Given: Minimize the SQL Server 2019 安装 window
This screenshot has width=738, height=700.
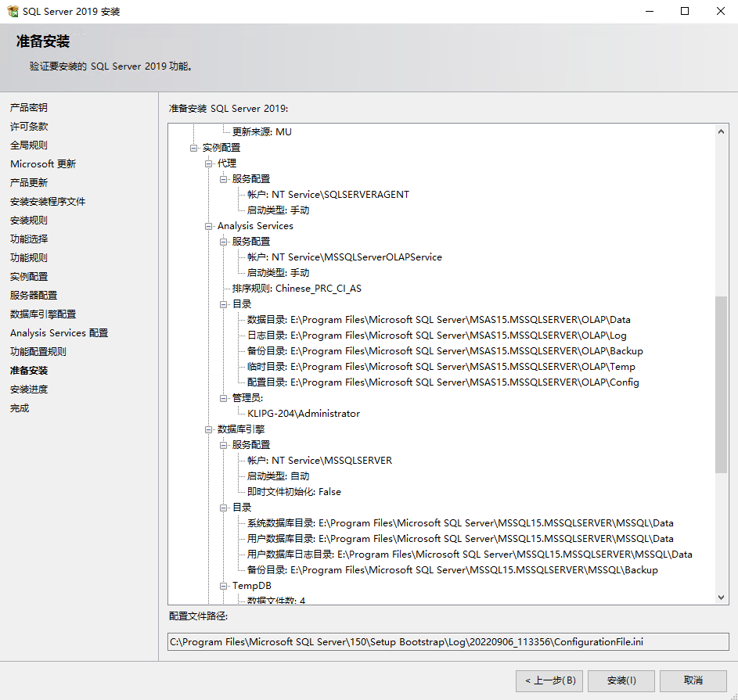Looking at the screenshot, I should [x=650, y=11].
